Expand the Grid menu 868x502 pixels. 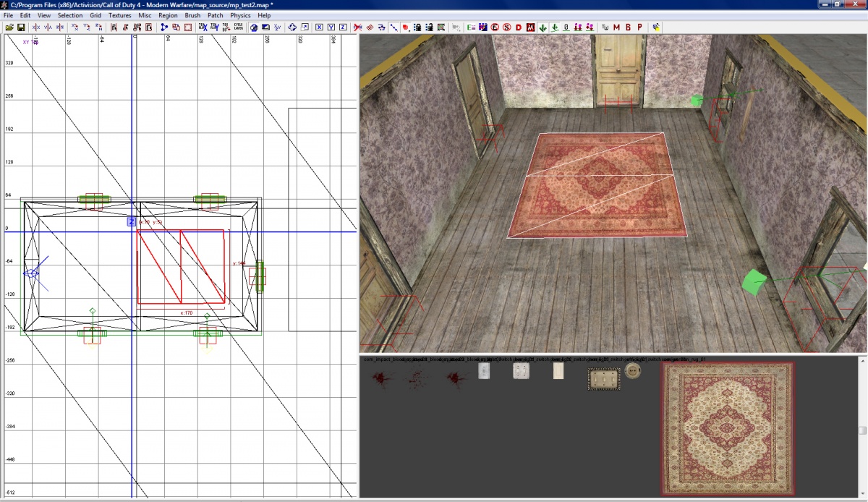[95, 15]
